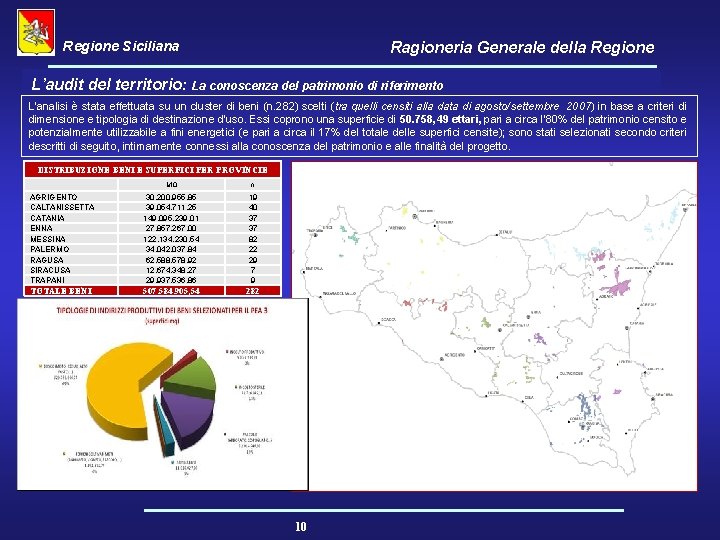
Task: Select the 'Regione Siciliana' header text
Action: tap(121, 46)
